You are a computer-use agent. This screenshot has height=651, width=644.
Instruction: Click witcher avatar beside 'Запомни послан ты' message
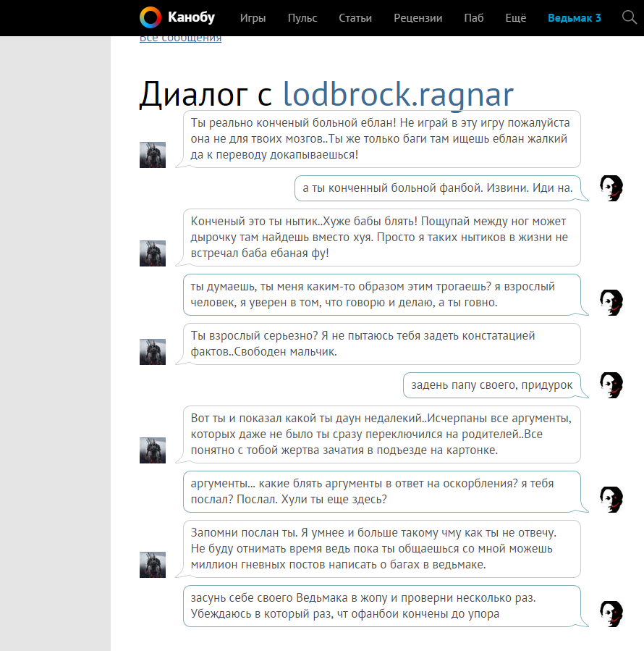pyautogui.click(x=152, y=565)
